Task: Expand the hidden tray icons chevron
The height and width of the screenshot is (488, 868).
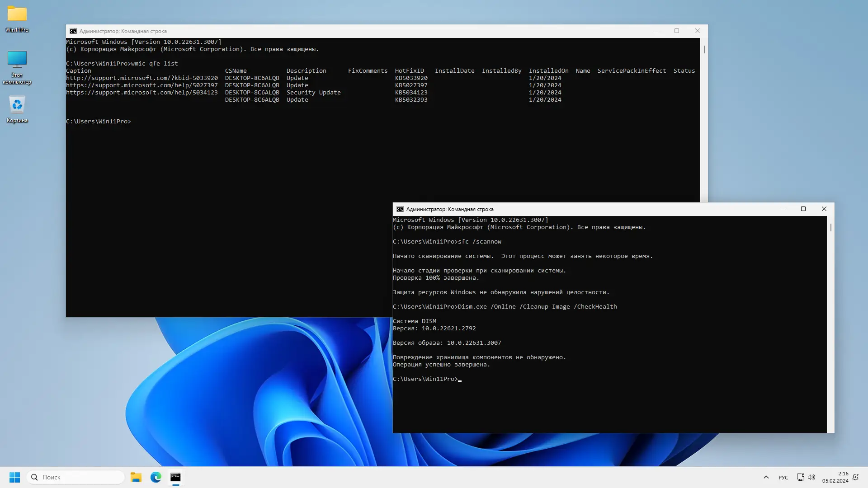Action: (766, 477)
